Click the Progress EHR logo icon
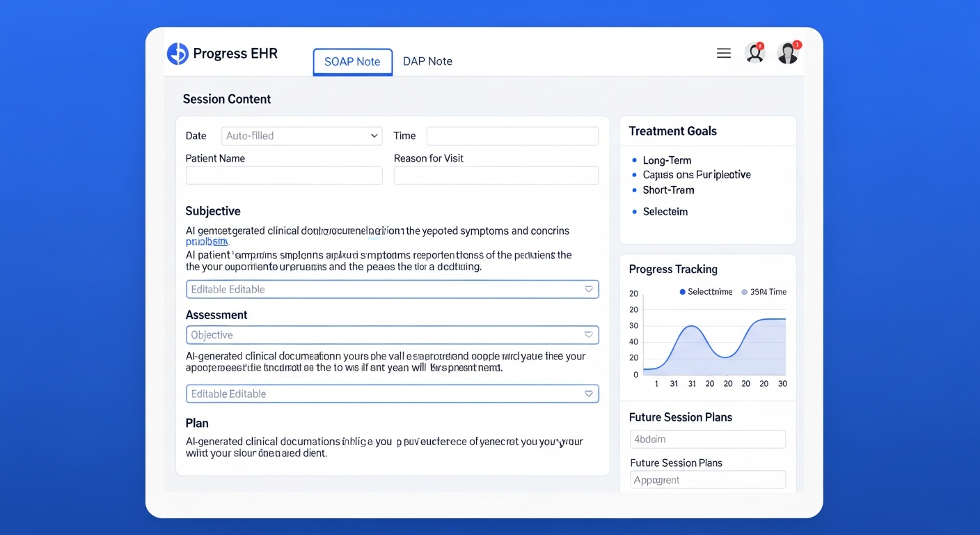The height and width of the screenshot is (535, 980). click(177, 54)
